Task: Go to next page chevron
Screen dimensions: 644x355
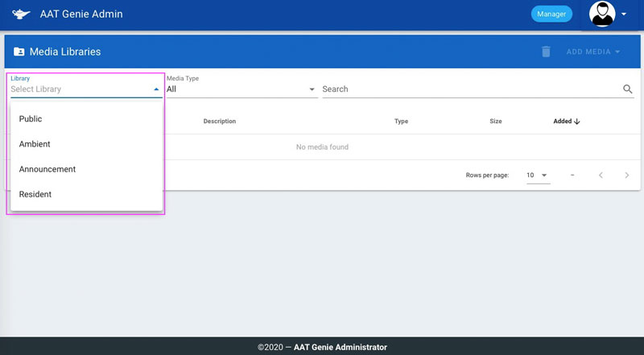Action: tap(626, 175)
